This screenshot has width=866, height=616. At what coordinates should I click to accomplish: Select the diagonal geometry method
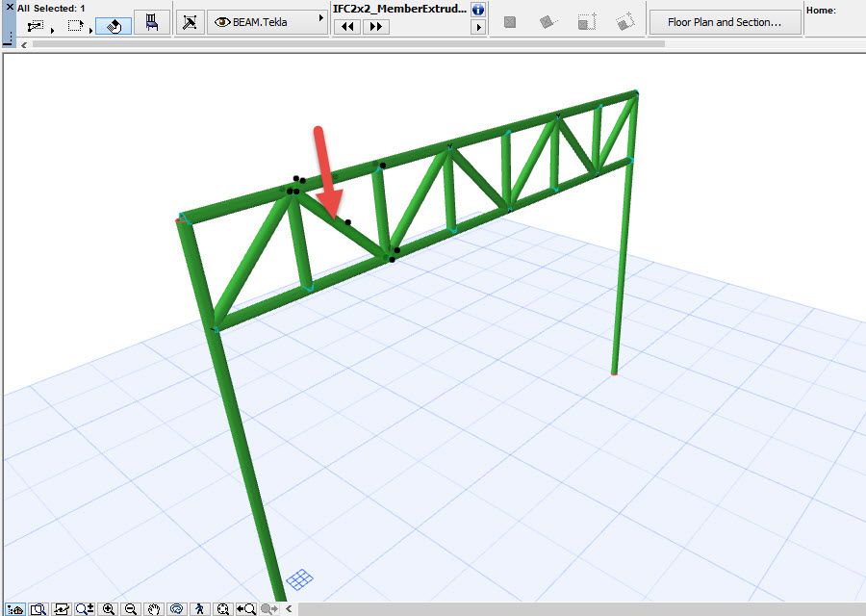(586, 22)
